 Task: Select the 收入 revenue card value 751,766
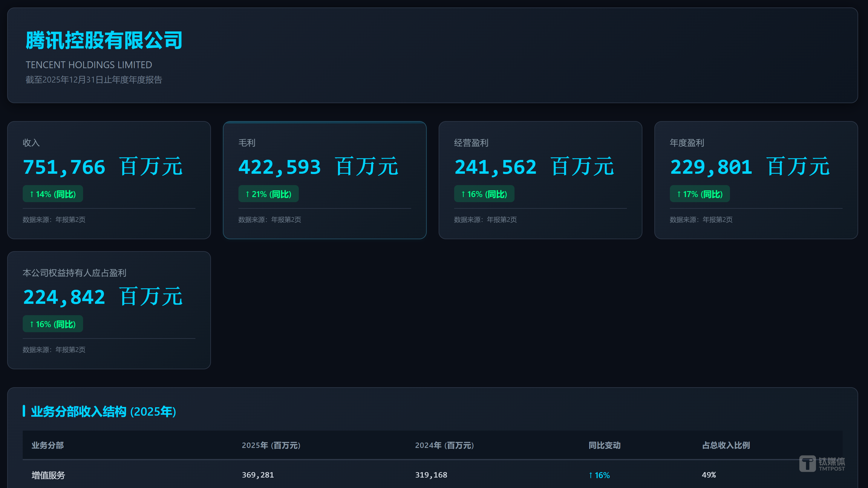[64, 167]
